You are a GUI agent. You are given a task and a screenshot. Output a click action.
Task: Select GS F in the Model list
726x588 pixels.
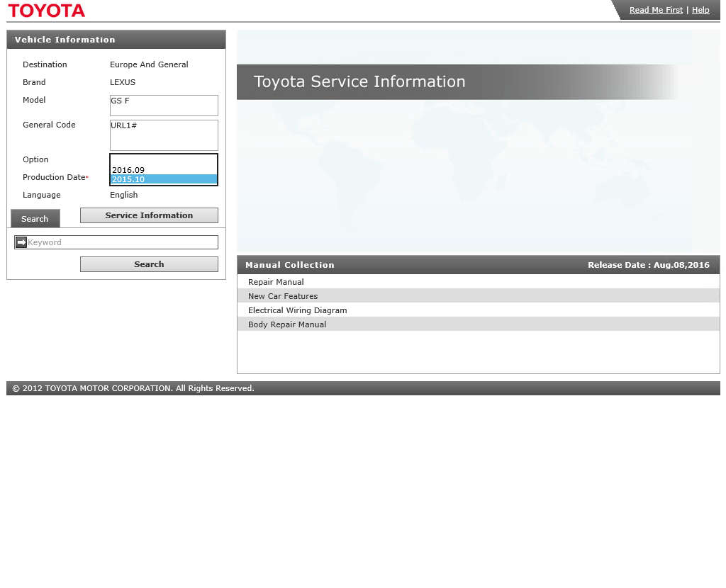[x=164, y=101]
